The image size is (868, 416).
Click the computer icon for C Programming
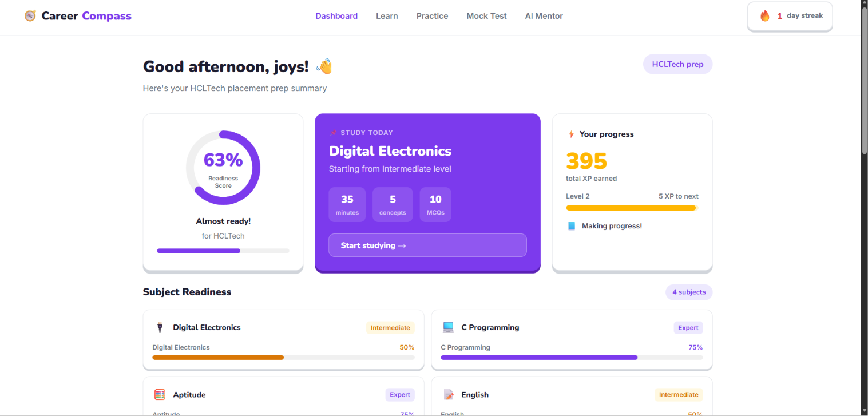tap(448, 327)
